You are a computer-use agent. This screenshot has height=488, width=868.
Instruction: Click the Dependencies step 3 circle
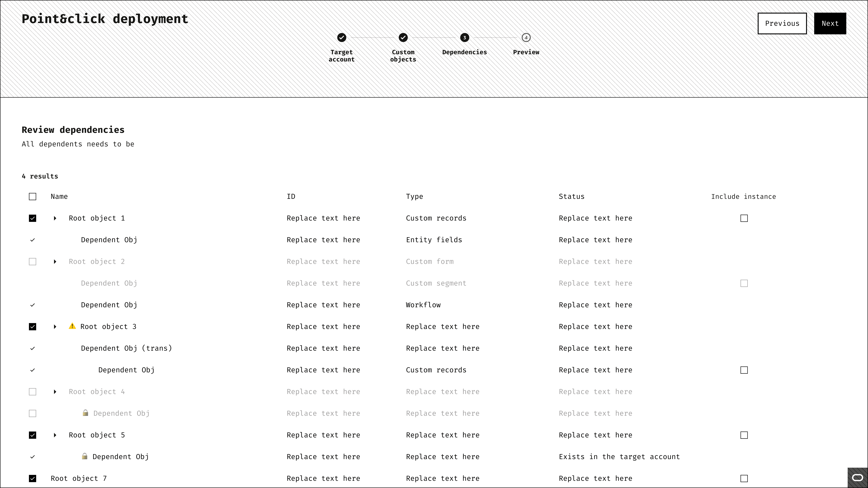point(465,38)
